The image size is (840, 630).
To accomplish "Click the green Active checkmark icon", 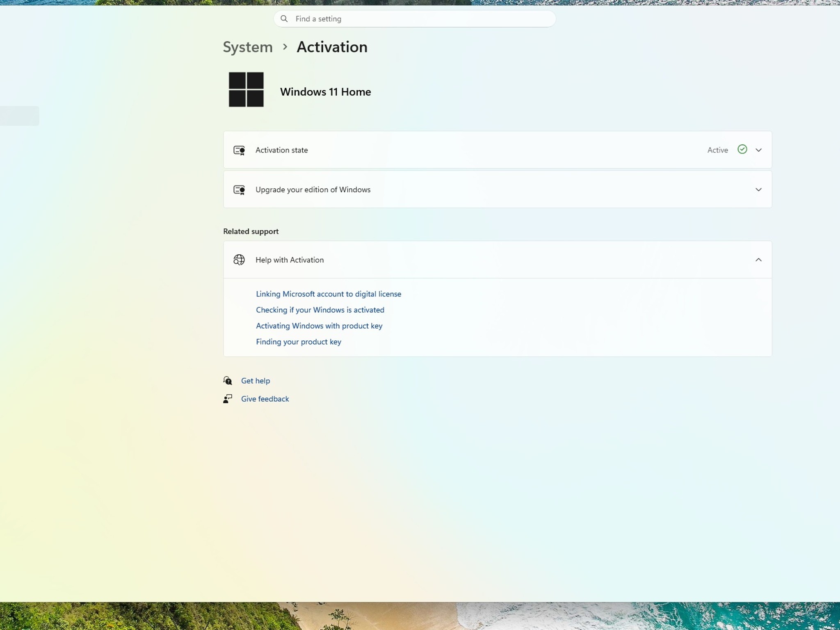I will (742, 149).
